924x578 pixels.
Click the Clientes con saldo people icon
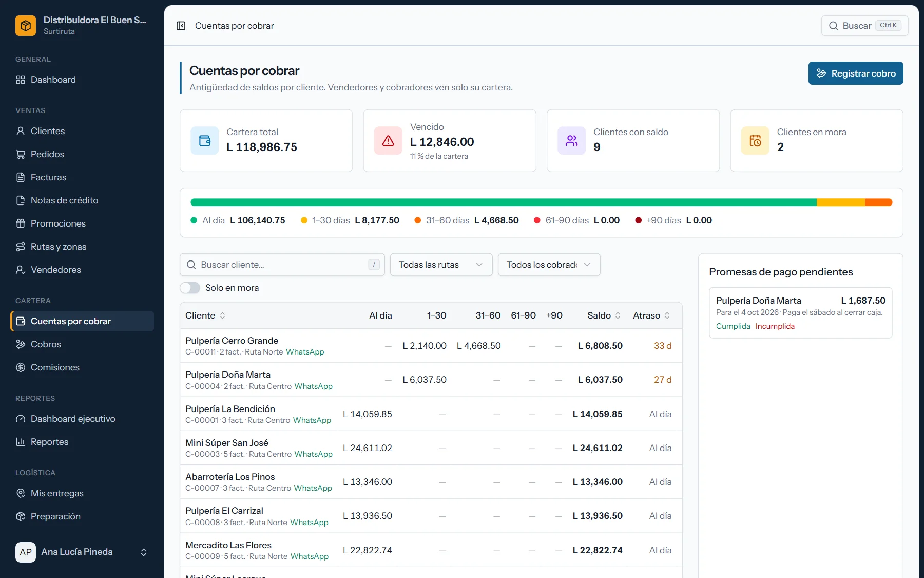click(572, 141)
